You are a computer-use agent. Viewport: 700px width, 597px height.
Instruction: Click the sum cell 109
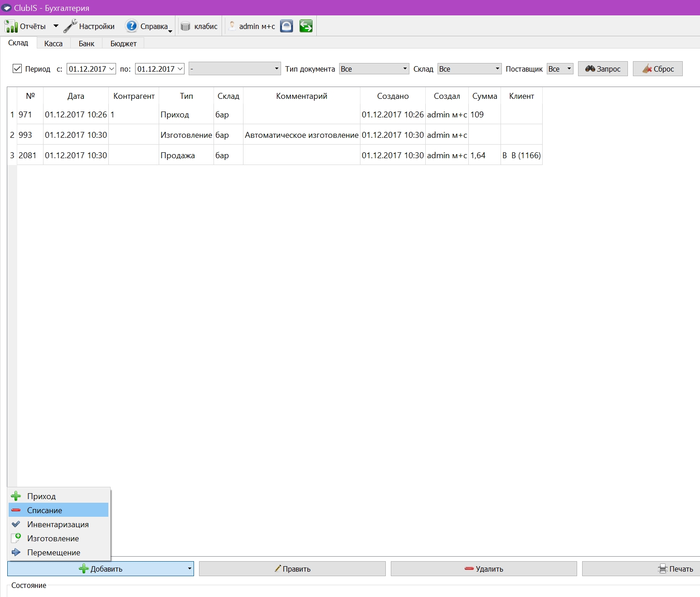485,115
